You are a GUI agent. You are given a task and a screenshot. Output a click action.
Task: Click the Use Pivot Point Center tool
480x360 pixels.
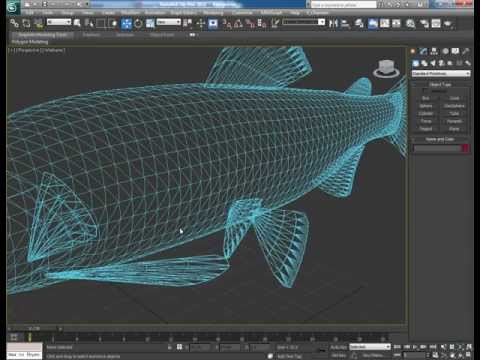[x=188, y=23]
